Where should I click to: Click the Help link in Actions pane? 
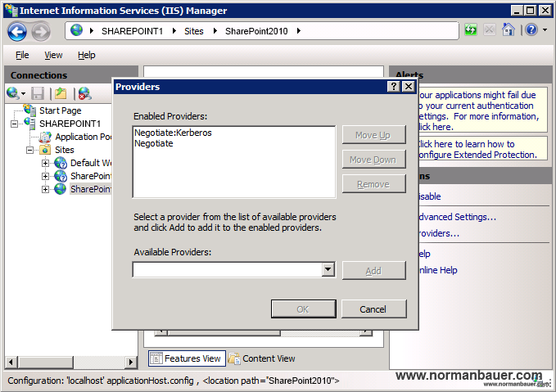click(x=424, y=254)
